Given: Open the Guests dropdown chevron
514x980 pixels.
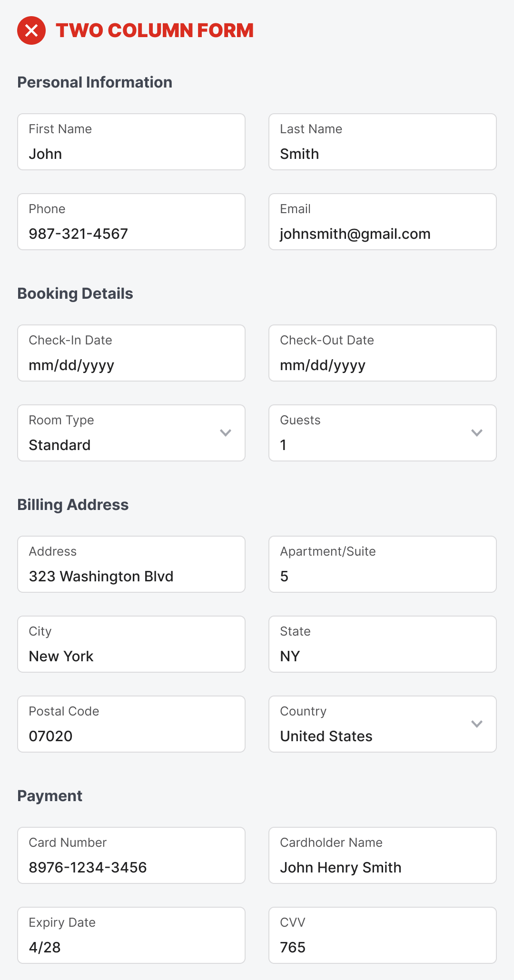Looking at the screenshot, I should tap(477, 433).
